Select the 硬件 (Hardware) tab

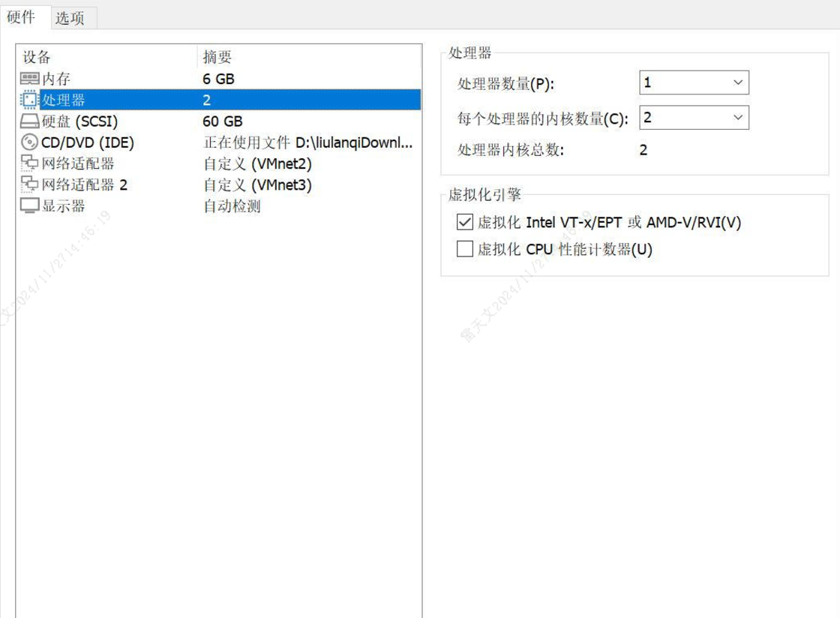click(21, 17)
